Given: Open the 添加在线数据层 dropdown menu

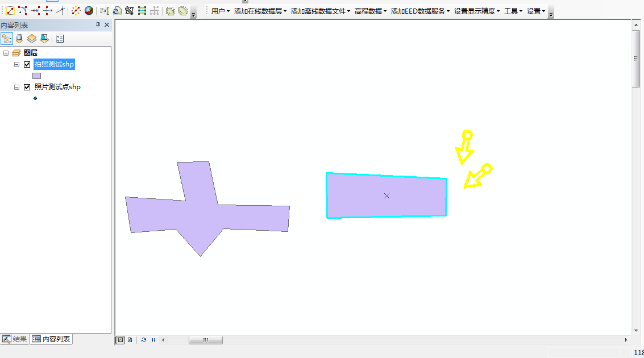Looking at the screenshot, I should (260, 11).
